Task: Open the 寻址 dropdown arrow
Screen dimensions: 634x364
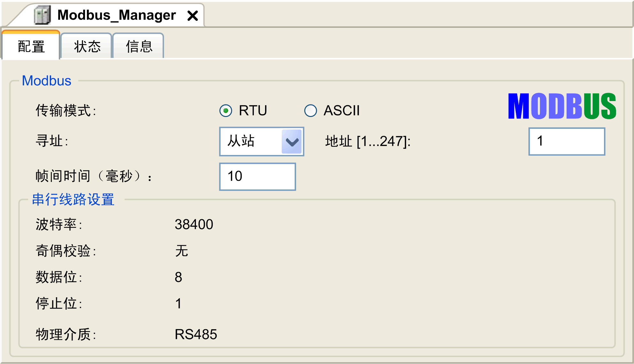Action: (292, 141)
